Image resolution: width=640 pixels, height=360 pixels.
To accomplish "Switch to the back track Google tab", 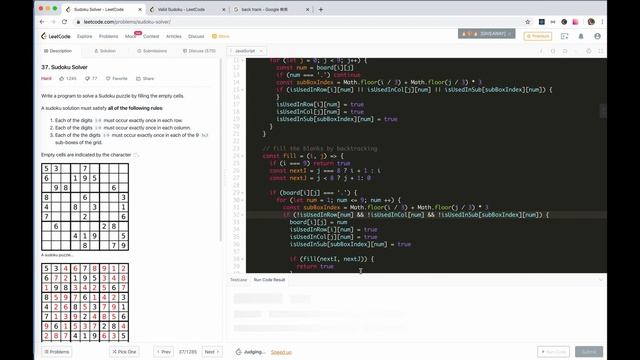I will tap(269, 9).
